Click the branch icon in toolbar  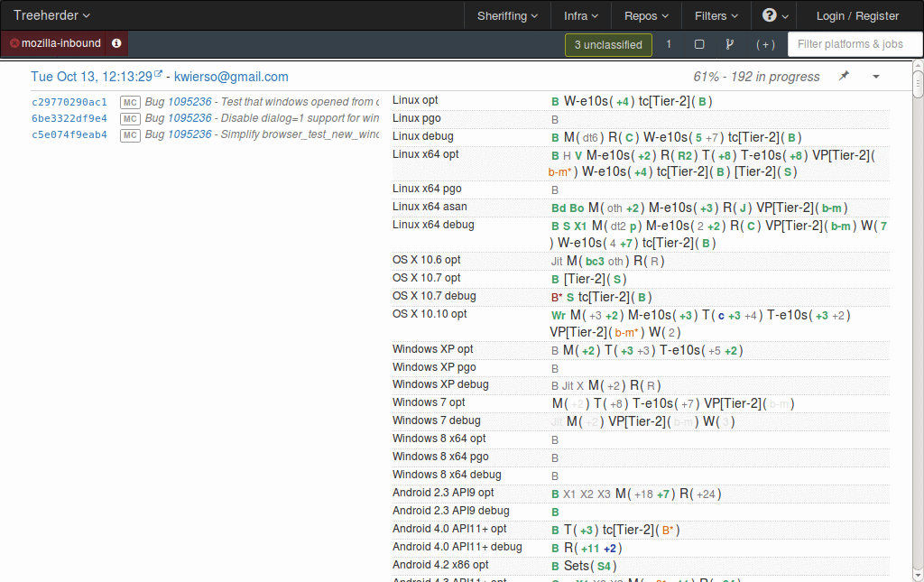729,44
